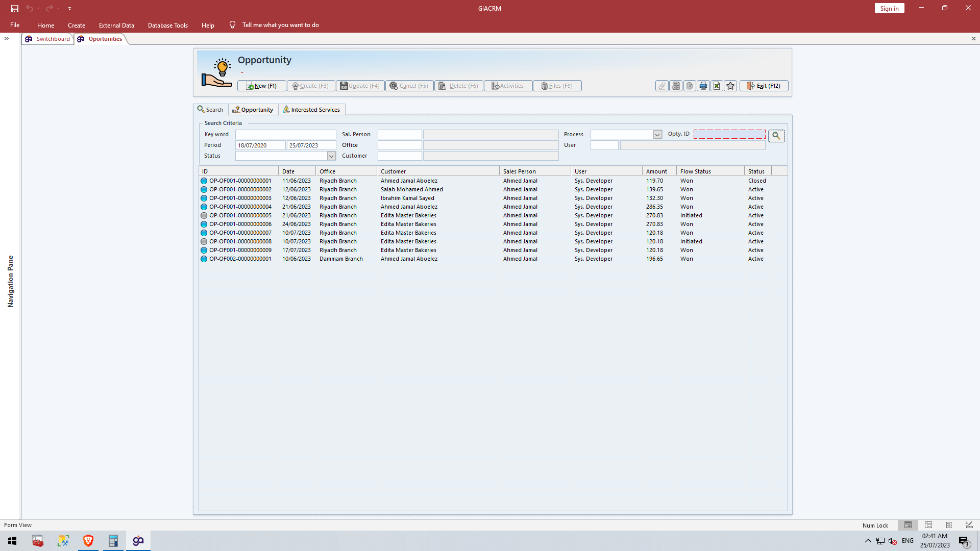Viewport: 980px width, 551px height.
Task: Expand the Navigation Pane with the chevron
Action: [7, 39]
